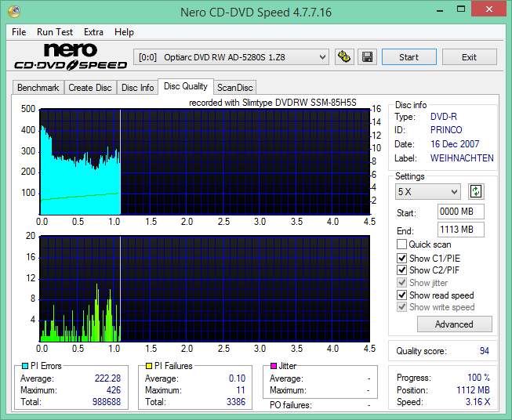
Task: Click the Start position 0000 MB field
Action: tap(460, 212)
